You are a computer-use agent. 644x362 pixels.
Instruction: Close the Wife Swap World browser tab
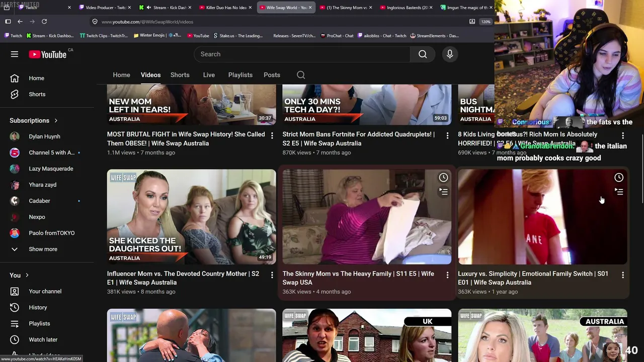[x=310, y=8]
